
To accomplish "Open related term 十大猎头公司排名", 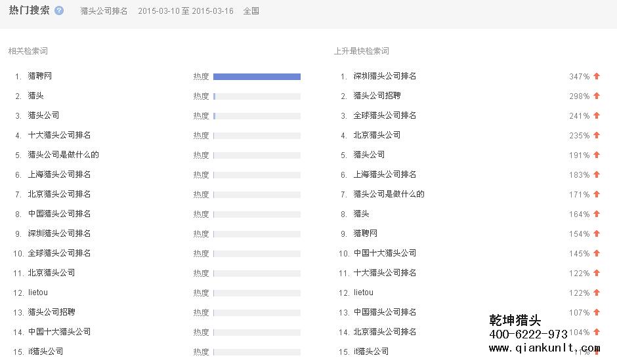I will click(60, 135).
